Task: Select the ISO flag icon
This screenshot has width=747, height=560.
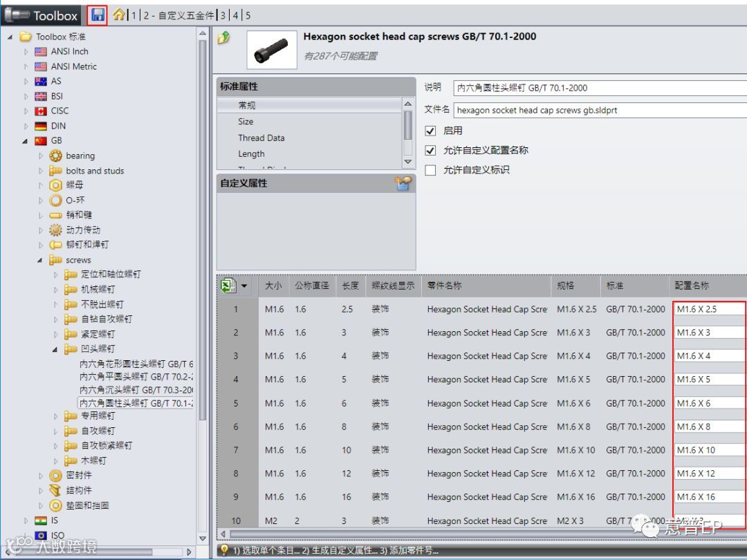Action: click(x=41, y=535)
